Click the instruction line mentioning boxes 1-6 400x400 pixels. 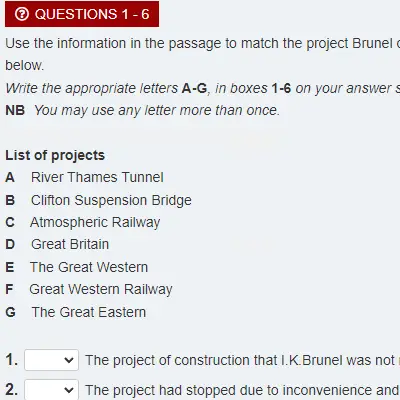203,88
